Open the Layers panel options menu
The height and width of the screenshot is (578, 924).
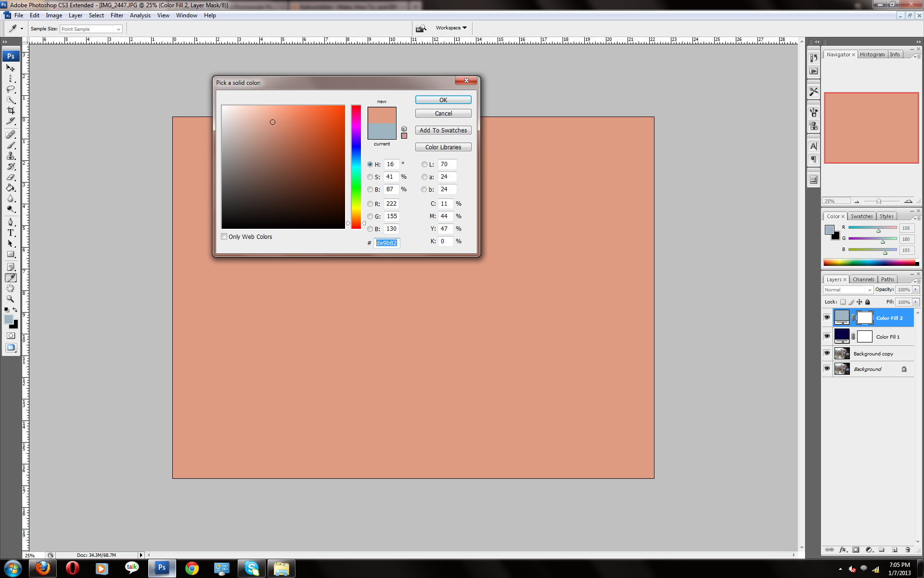click(918, 281)
